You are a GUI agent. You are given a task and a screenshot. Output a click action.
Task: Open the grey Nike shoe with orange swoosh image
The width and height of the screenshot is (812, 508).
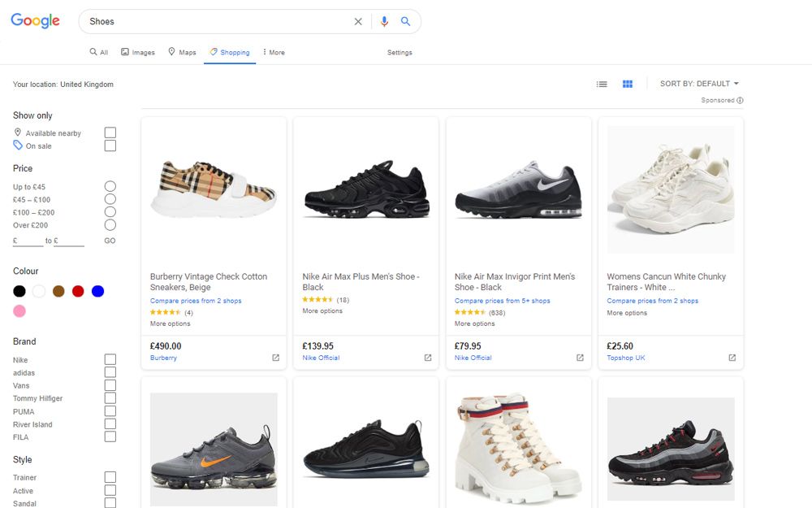214,449
